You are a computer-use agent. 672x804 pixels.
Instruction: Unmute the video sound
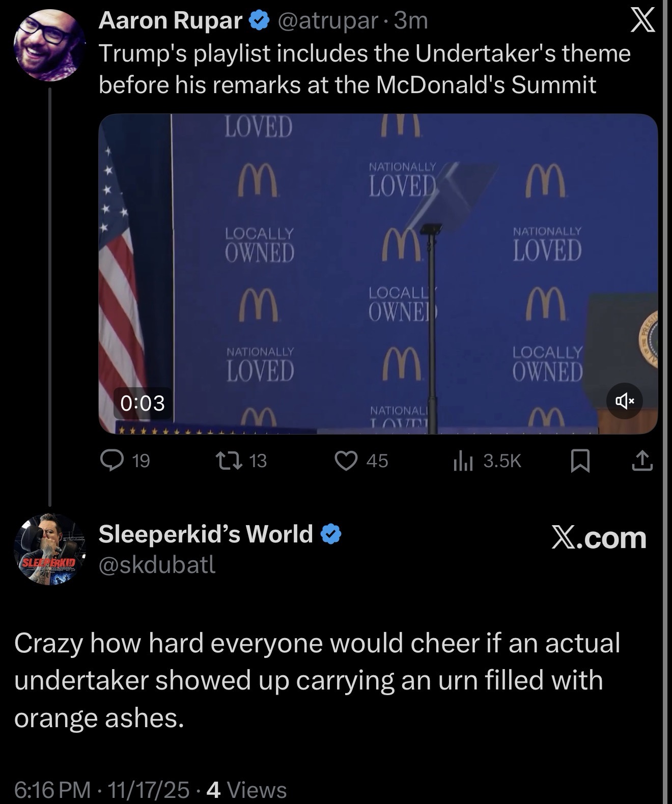624,401
